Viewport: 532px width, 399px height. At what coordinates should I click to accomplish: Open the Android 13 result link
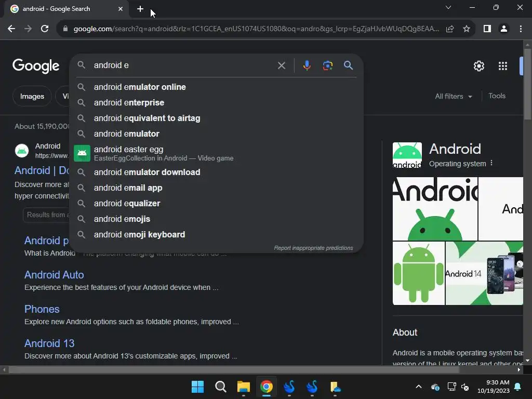(x=49, y=343)
